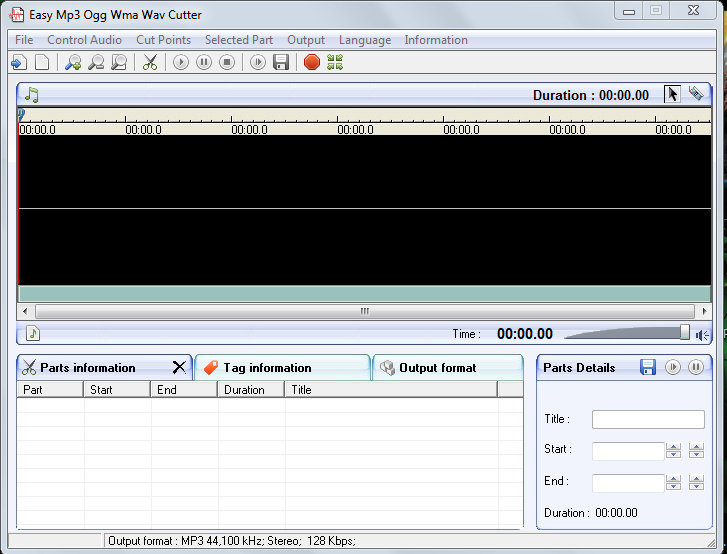Image resolution: width=727 pixels, height=554 pixels.
Task: Focus the Title input field
Action: [x=648, y=419]
